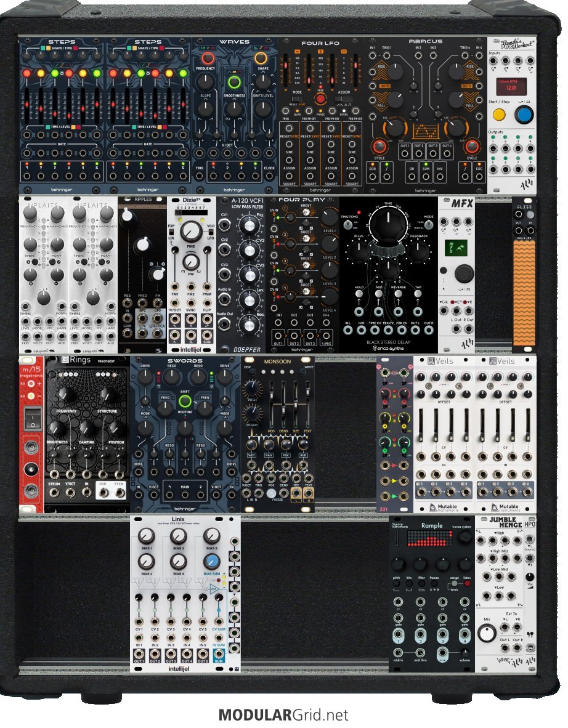
Task: Click the OUT 1 jack on Linix
Action: point(139,655)
